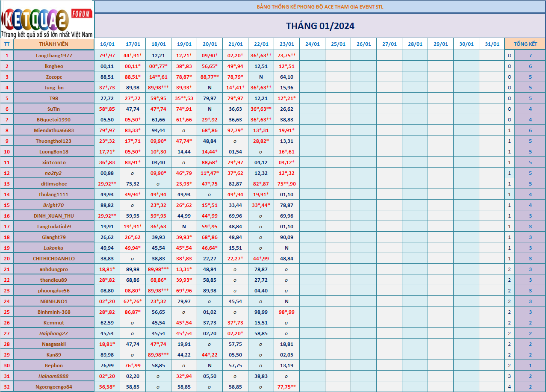Click Zozopc's 20/01 cell 88,77**
The height and width of the screenshot is (392, 546).
coord(210,77)
